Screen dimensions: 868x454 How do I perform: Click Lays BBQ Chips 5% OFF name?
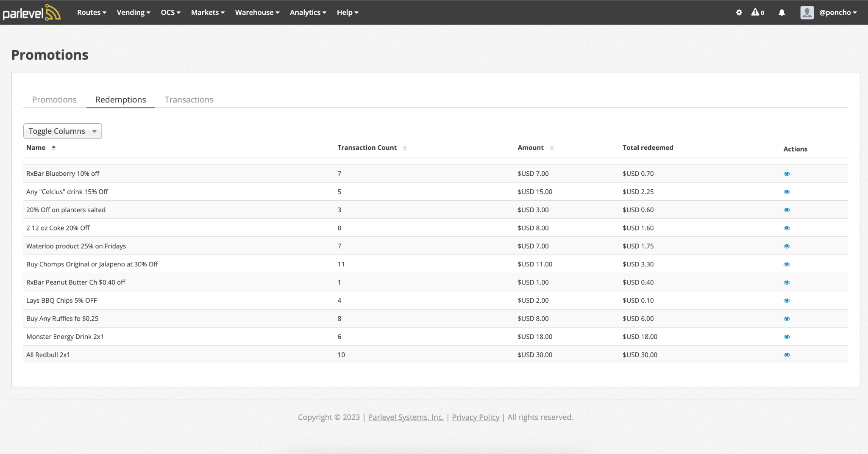pyautogui.click(x=61, y=301)
